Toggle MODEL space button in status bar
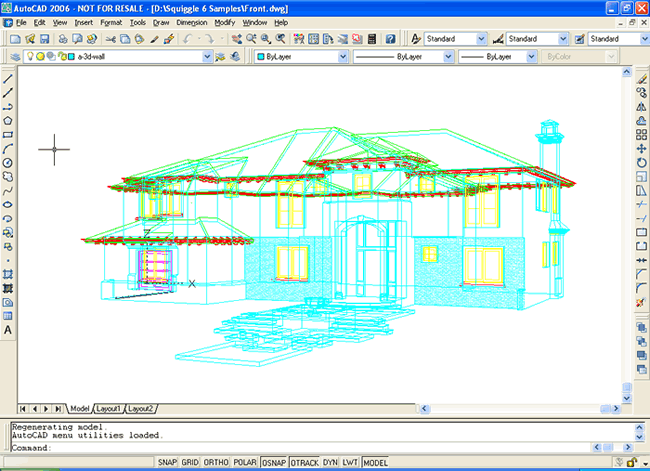Screen dimensions: 650x471 (x=376, y=462)
